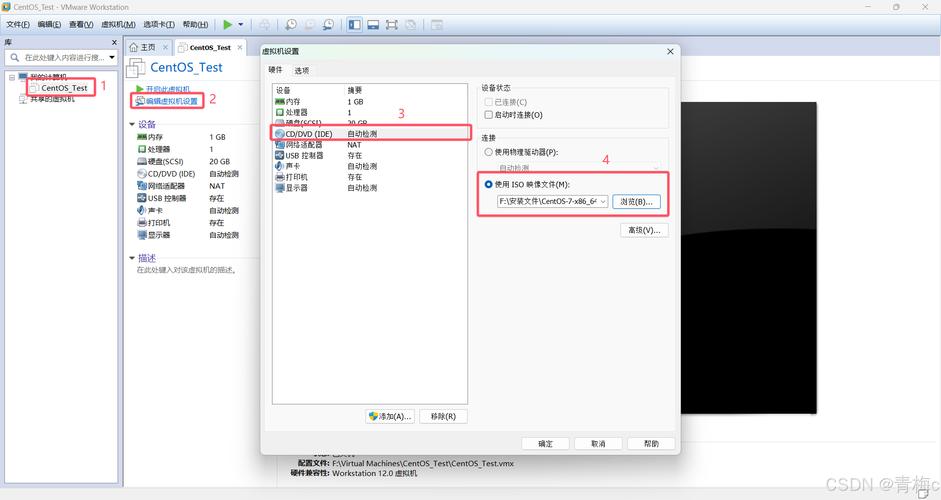Select 处理器 row in the hardware list
941x500 pixels.
370,113
